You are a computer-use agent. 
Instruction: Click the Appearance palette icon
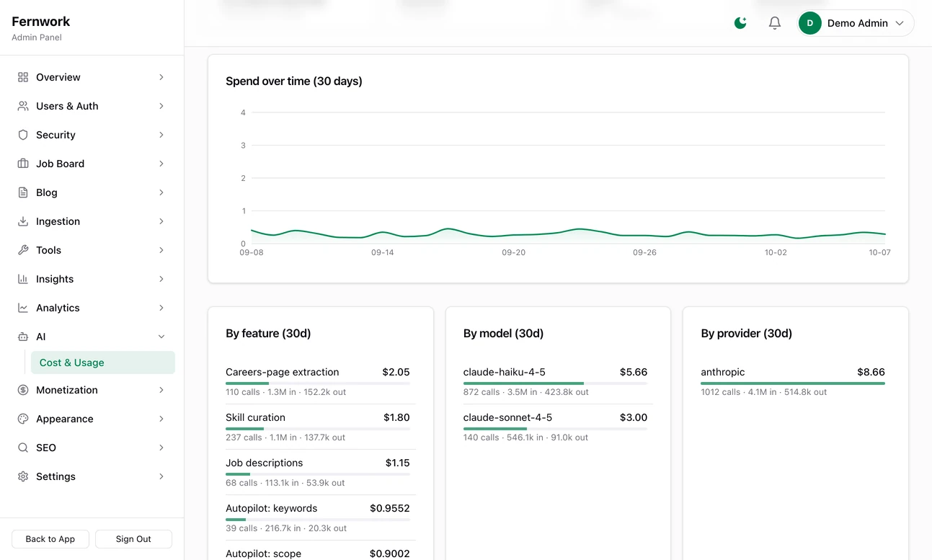click(x=23, y=419)
